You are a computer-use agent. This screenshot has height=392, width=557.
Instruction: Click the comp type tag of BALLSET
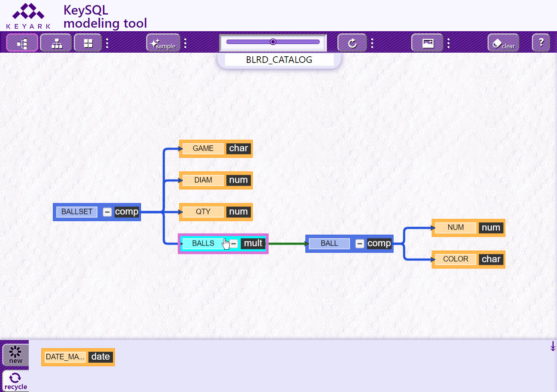tap(127, 212)
